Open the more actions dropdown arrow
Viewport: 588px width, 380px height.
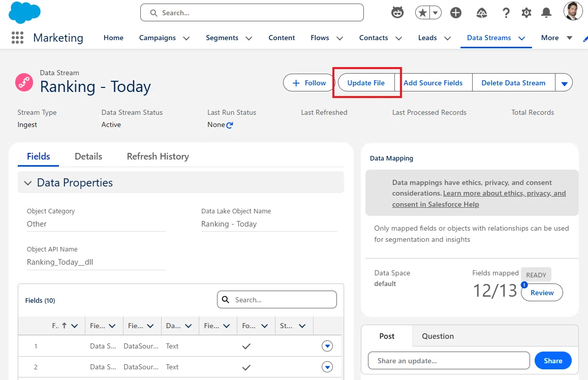[564, 83]
